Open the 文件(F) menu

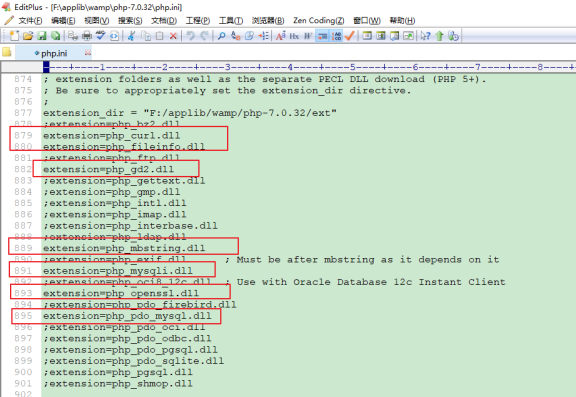[x=30, y=21]
